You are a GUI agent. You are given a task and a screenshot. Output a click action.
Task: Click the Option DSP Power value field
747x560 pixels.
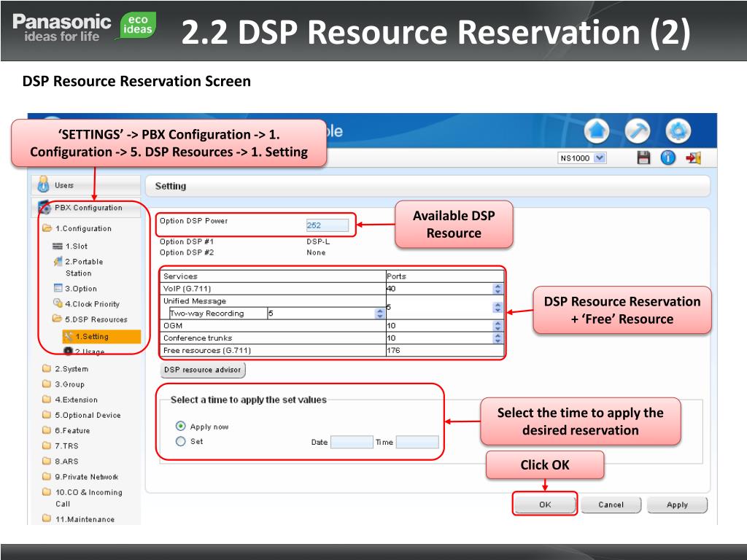coord(328,225)
